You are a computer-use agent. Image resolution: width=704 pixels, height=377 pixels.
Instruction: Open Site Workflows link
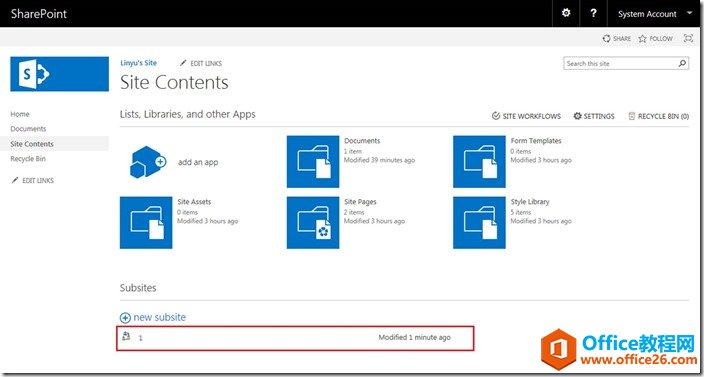526,116
